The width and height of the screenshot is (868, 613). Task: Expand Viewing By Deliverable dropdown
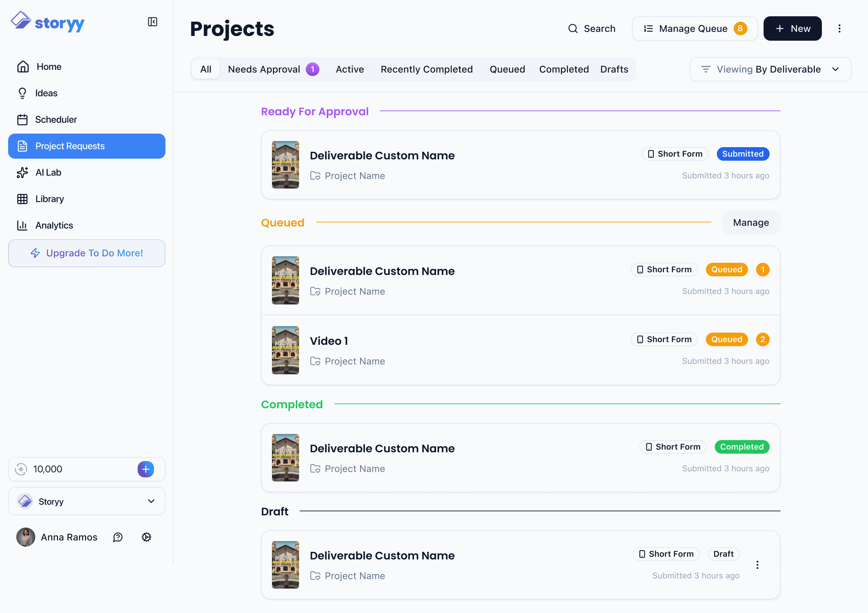[770, 69]
